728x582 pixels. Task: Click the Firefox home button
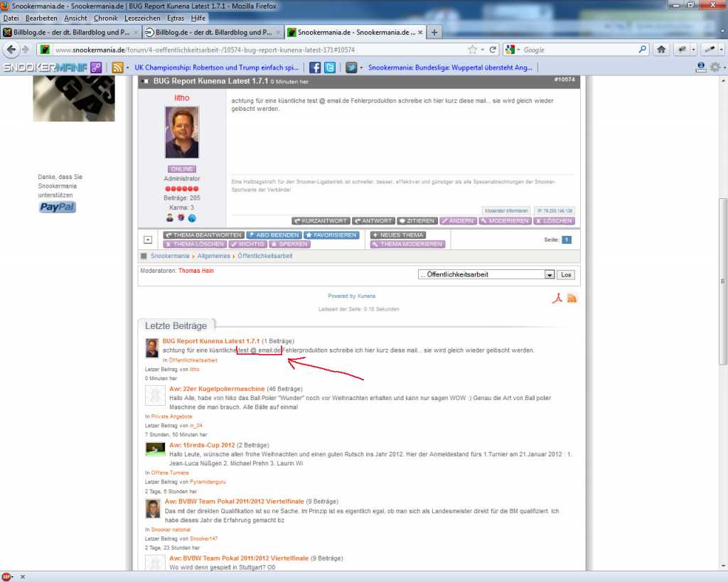(661, 50)
